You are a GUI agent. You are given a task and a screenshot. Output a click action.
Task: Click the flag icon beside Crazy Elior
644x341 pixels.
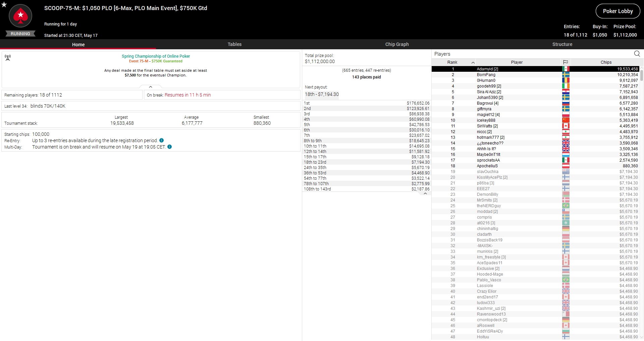coord(566,291)
